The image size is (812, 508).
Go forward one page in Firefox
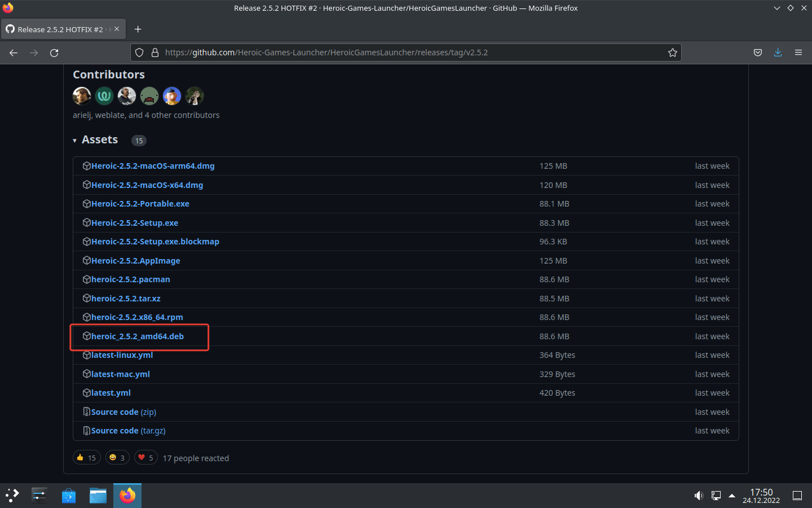click(x=34, y=52)
